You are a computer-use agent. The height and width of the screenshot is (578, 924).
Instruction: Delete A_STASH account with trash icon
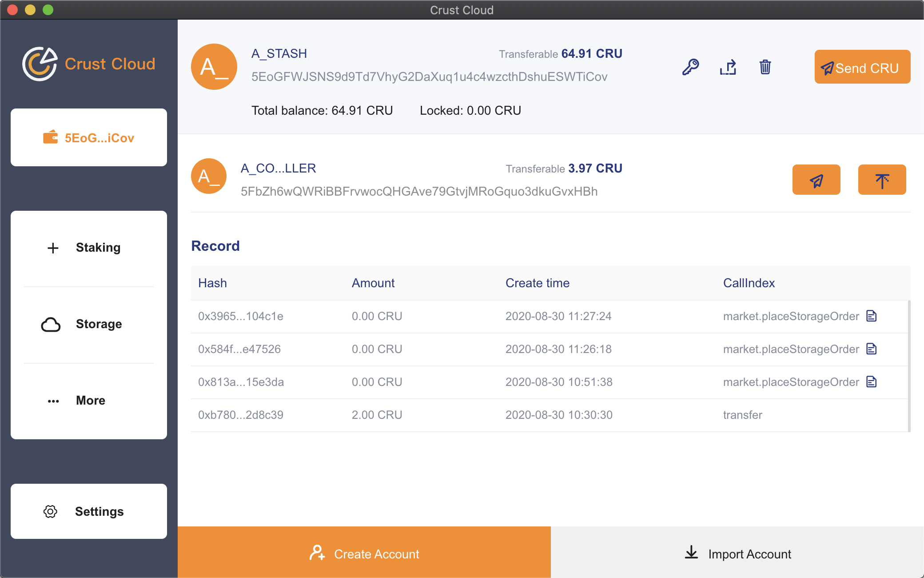coord(765,67)
